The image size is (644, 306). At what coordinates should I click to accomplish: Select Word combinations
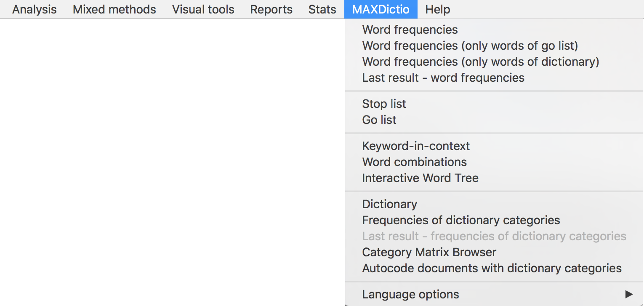(x=494, y=162)
